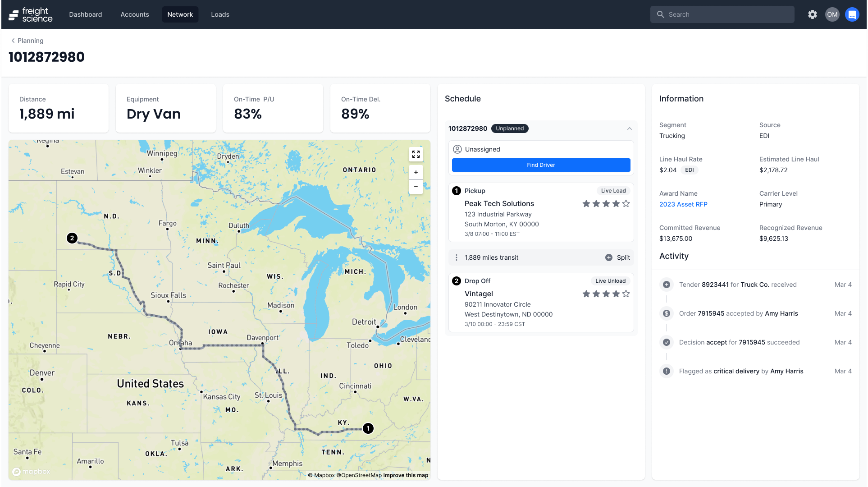Click the Mapbox logo on map
Viewport: 868px width, 487px height.
(x=32, y=471)
